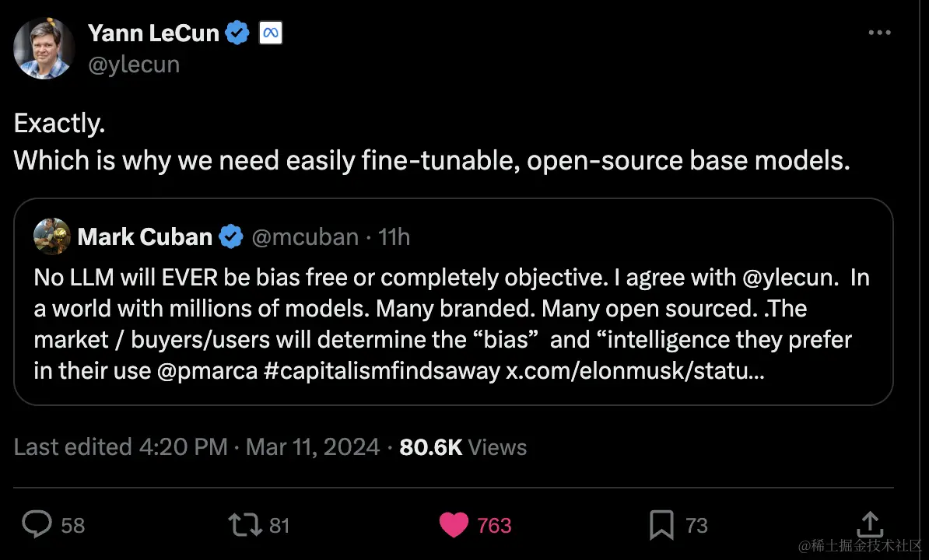Open the #capitalismfindsaway hashtag
Image resolution: width=929 pixels, height=560 pixels.
[x=382, y=371]
